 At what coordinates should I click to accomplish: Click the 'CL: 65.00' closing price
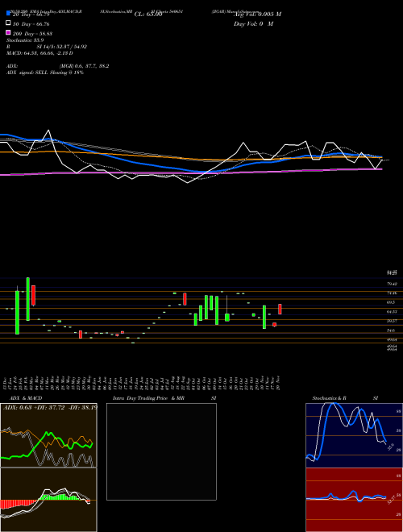148,15
